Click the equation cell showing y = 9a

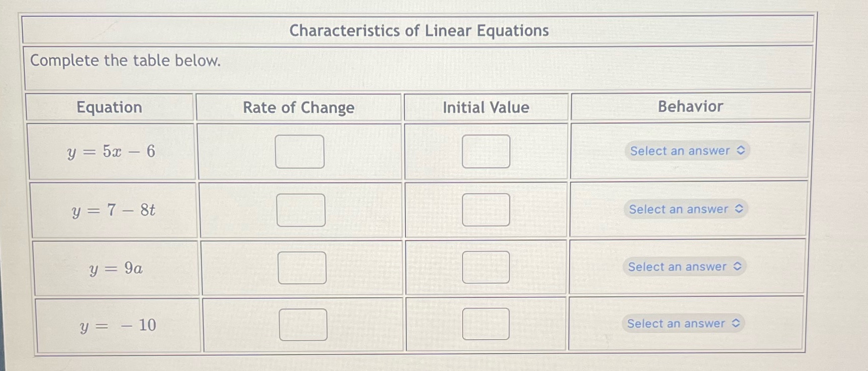click(x=117, y=268)
